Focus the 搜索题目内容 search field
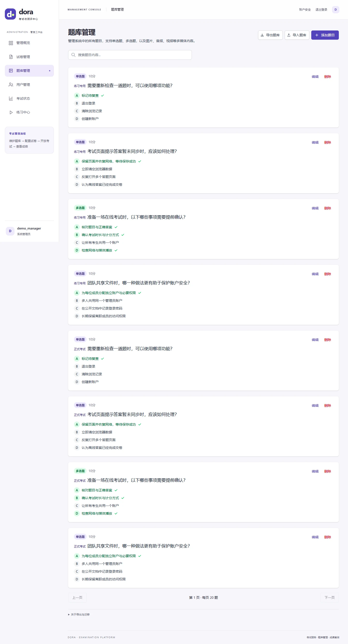This screenshot has width=348, height=644. 130,55
